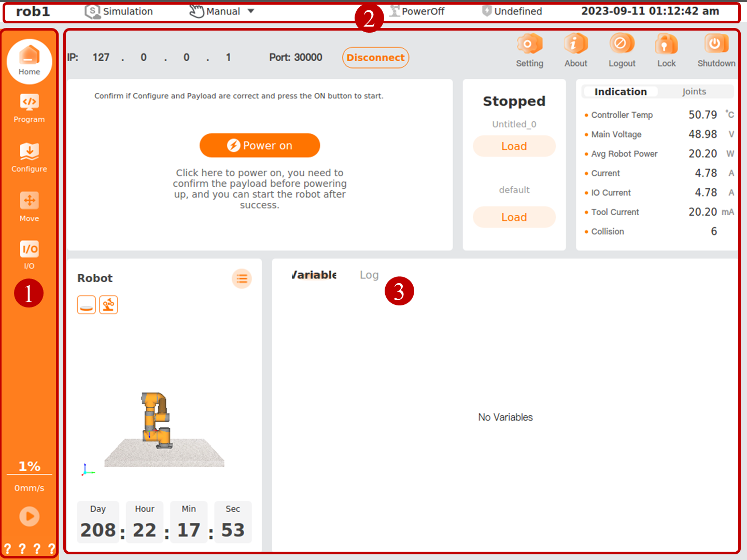Adjust the 1% speed control
Viewport: 747px width, 560px height.
(x=29, y=466)
